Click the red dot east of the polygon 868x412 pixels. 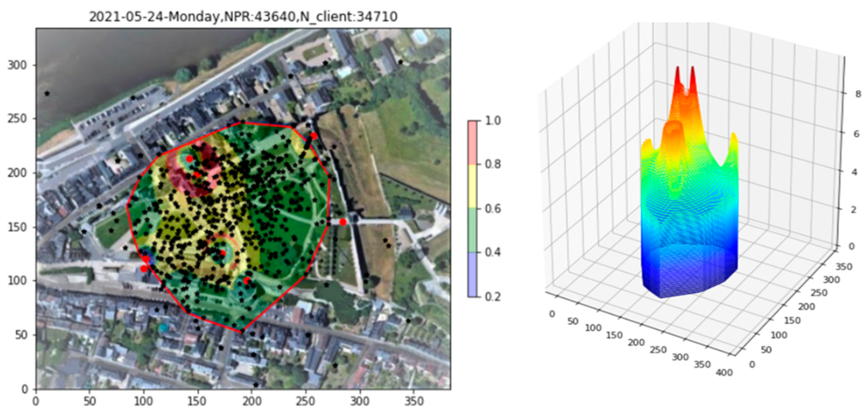click(343, 222)
